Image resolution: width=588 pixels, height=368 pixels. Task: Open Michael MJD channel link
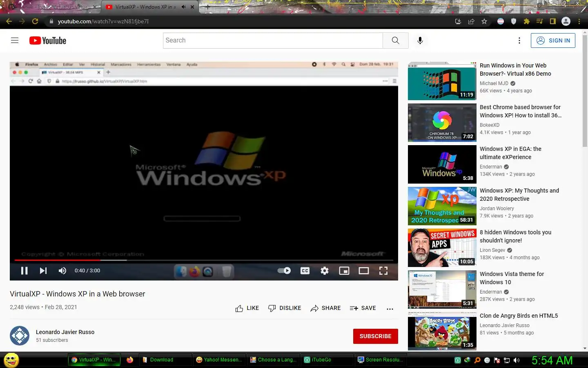pos(494,83)
